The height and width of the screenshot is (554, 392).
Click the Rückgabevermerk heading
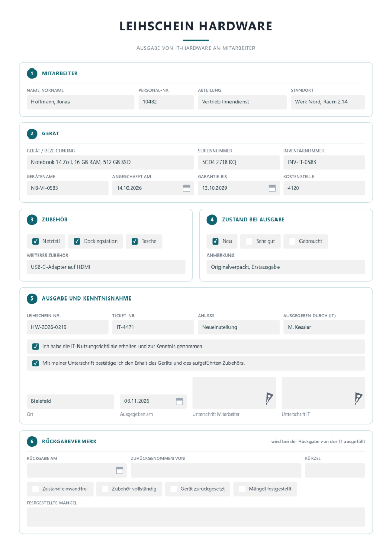click(70, 442)
